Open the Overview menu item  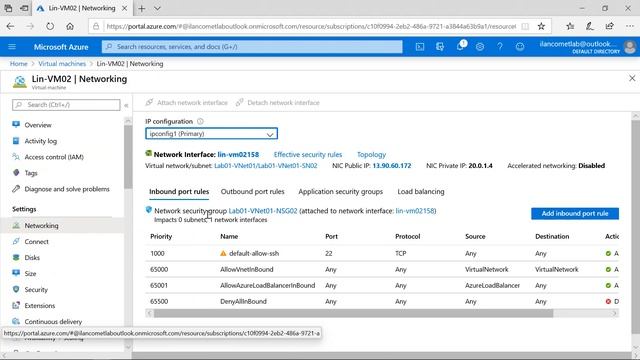tap(38, 125)
